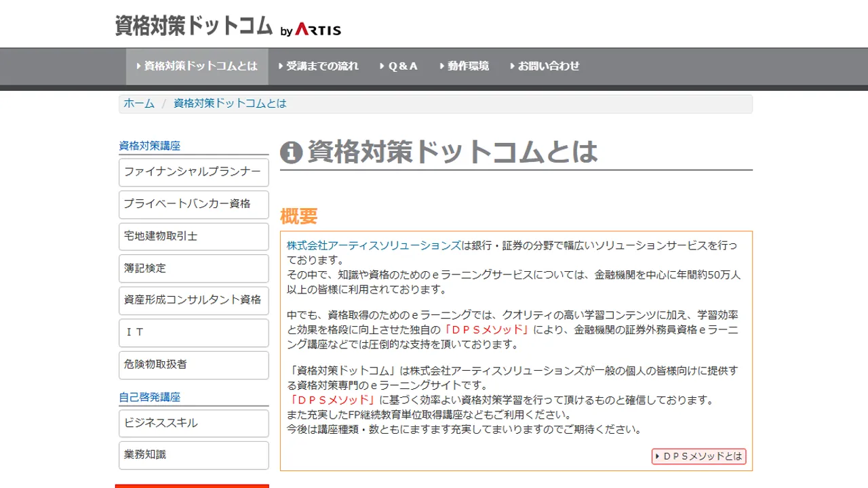Open the 危険物取扱者 course
This screenshot has height=488, width=868.
(194, 365)
